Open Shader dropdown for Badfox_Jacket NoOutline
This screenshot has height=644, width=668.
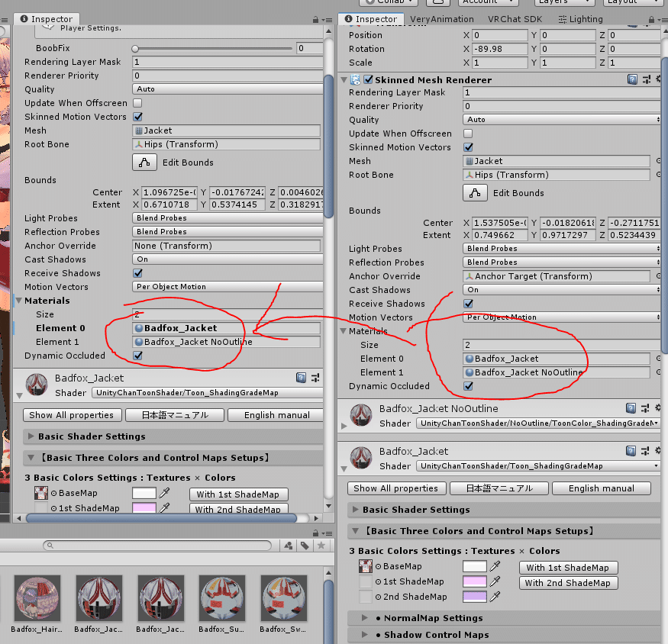click(538, 423)
